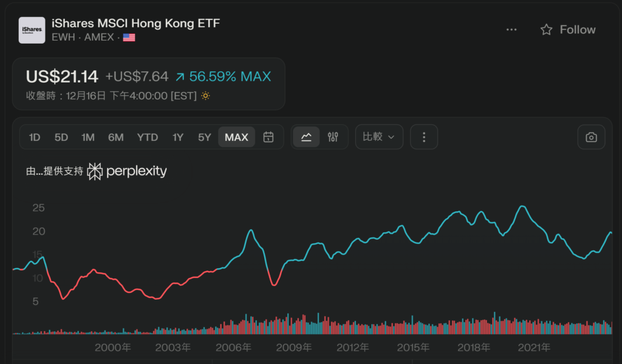
Task: Select the 1D time range
Action: [x=35, y=137]
